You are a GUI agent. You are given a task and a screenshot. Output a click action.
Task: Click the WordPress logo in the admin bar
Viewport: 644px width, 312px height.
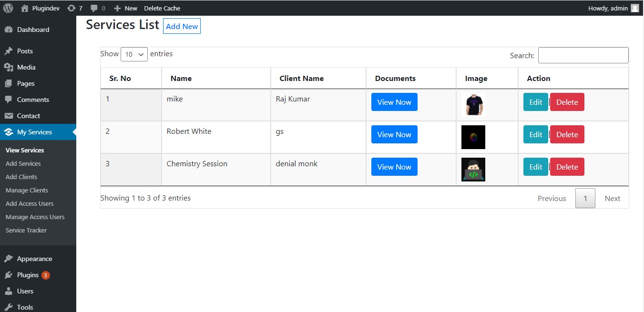8,8
